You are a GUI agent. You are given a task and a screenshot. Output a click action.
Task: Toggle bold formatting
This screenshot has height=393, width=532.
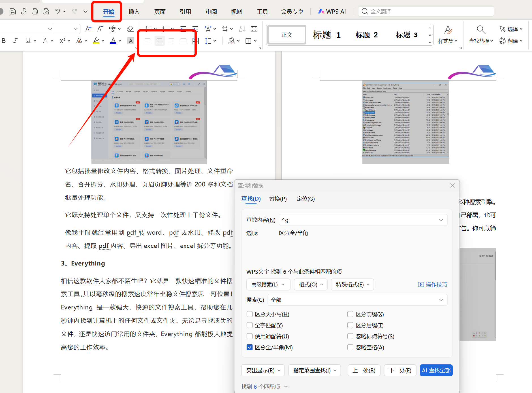coord(4,41)
